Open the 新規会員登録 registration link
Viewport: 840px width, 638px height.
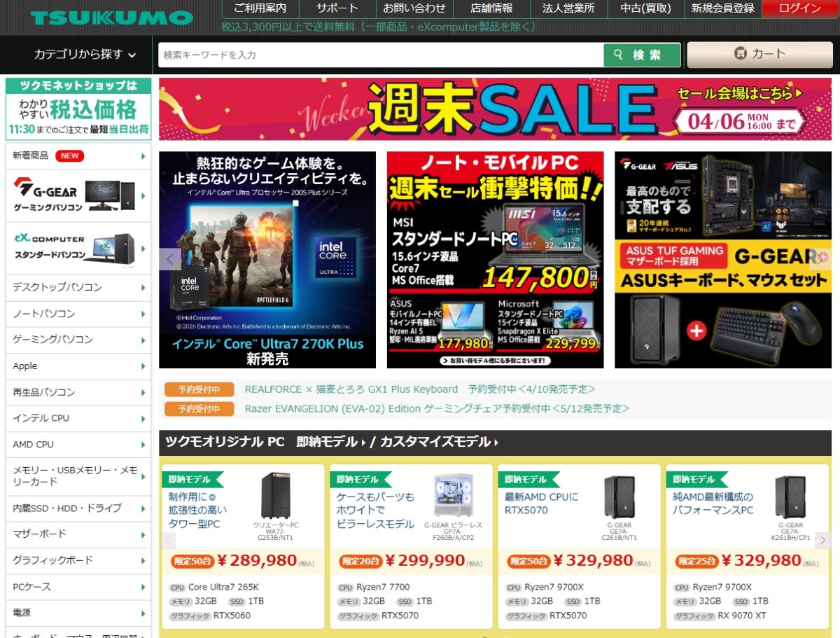(x=722, y=8)
